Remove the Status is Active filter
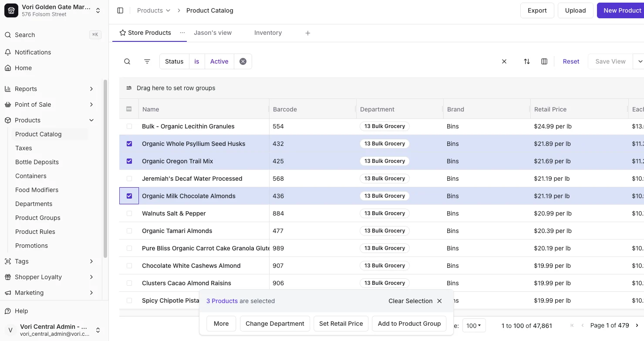This screenshot has height=341, width=644. click(x=243, y=61)
